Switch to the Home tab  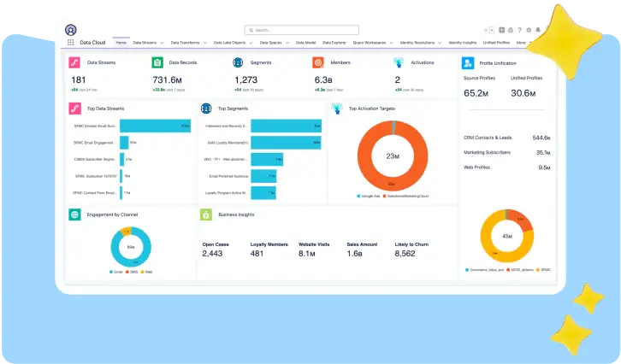coord(121,43)
